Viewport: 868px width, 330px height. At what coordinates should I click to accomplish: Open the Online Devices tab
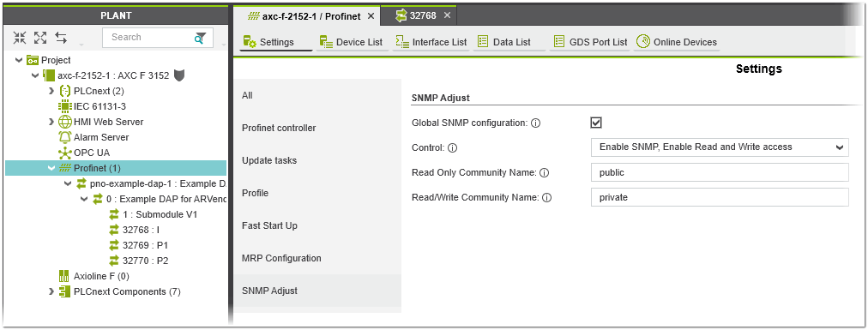tap(677, 42)
